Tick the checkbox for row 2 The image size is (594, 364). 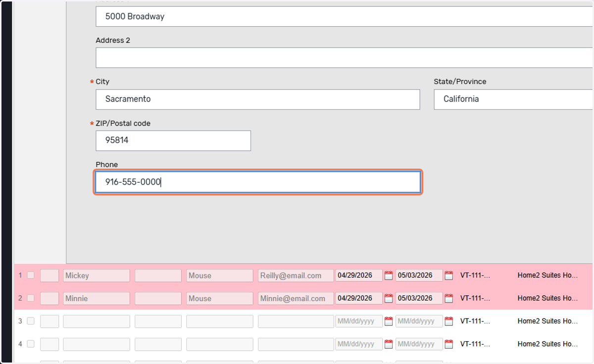point(31,298)
